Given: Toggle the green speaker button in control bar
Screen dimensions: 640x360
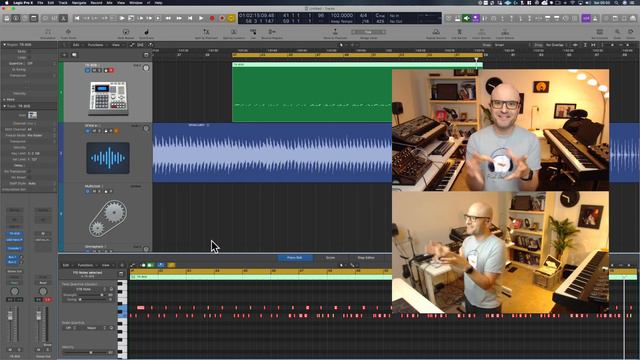Looking at the screenshot, I should (467, 18).
